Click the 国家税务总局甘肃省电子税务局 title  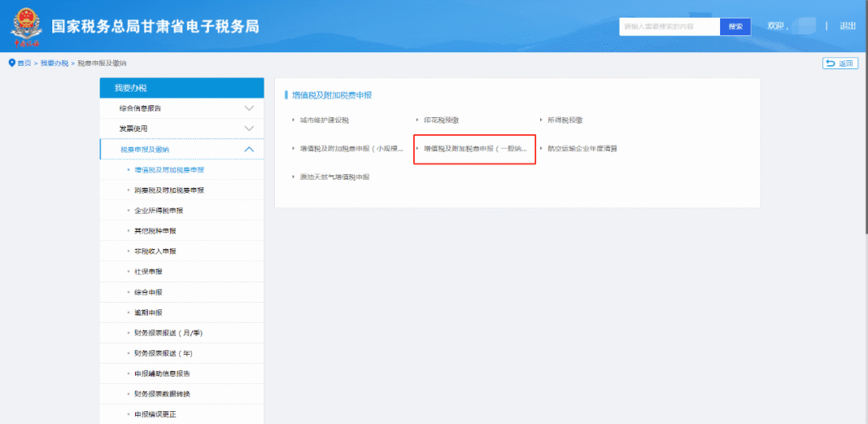point(155,26)
